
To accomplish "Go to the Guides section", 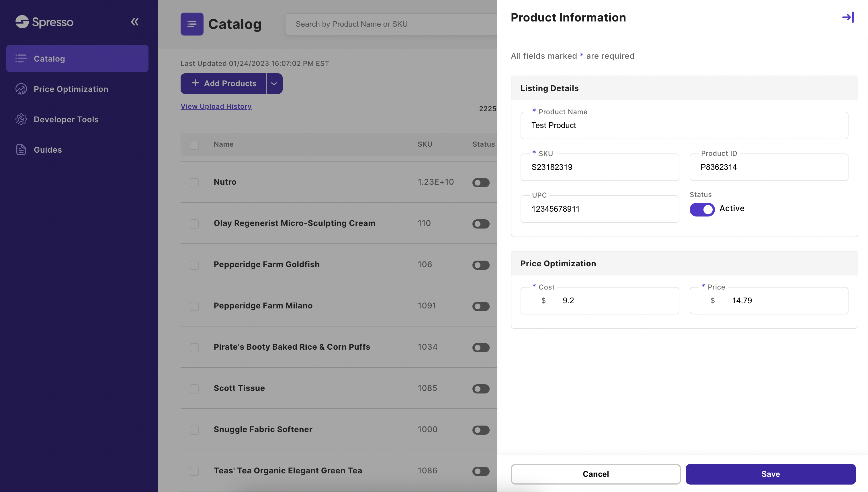I will pos(48,150).
